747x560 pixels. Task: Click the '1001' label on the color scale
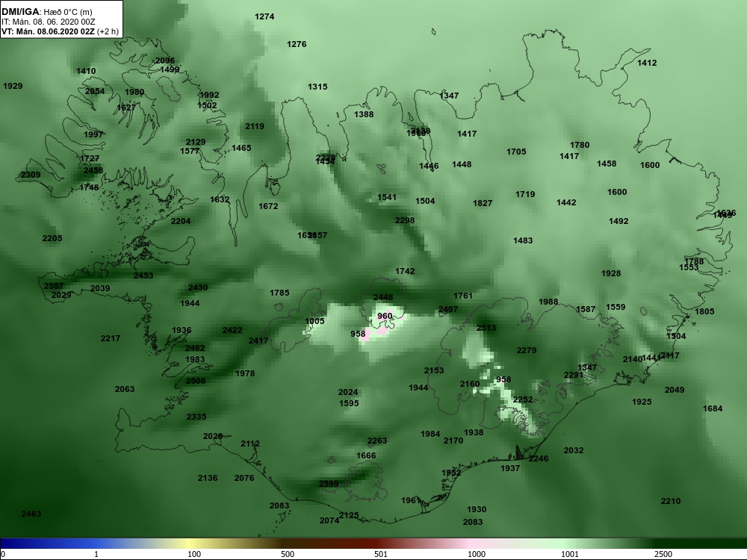pyautogui.click(x=570, y=554)
